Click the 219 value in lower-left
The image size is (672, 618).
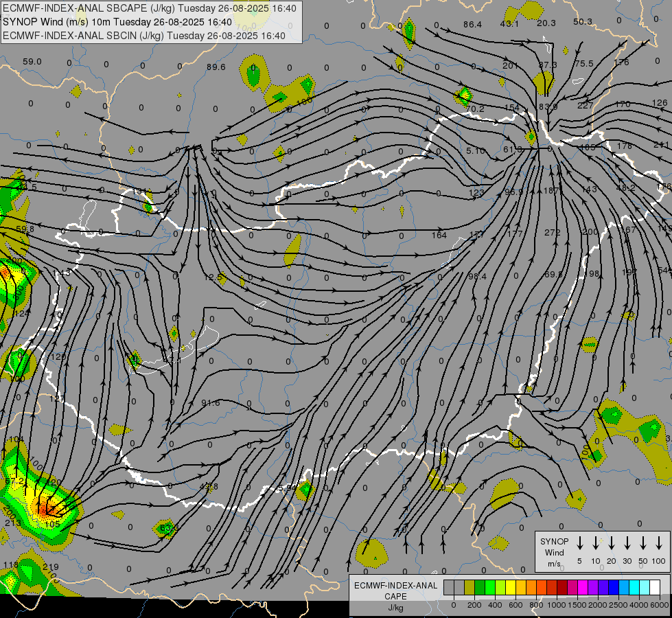tap(51, 567)
